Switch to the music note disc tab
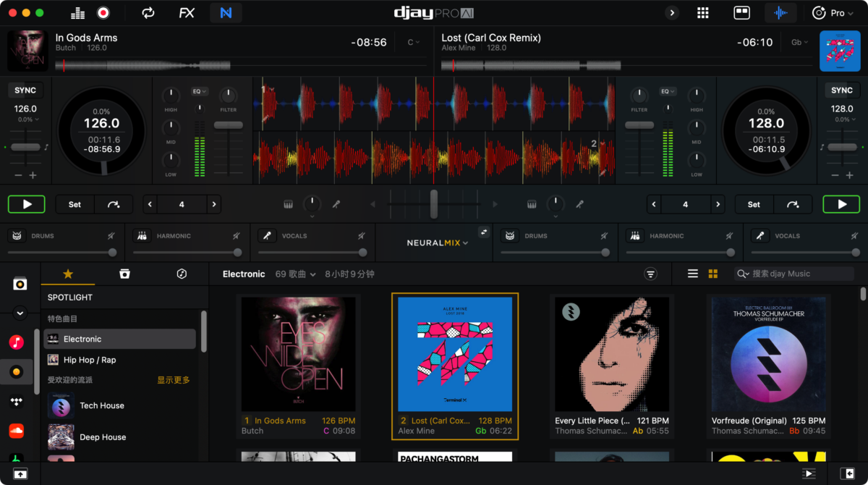 coord(182,274)
